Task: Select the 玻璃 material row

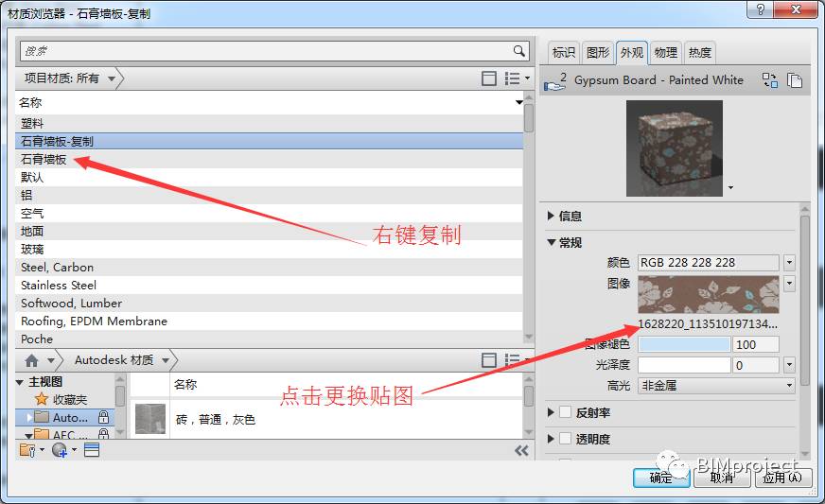Action: tap(270, 249)
